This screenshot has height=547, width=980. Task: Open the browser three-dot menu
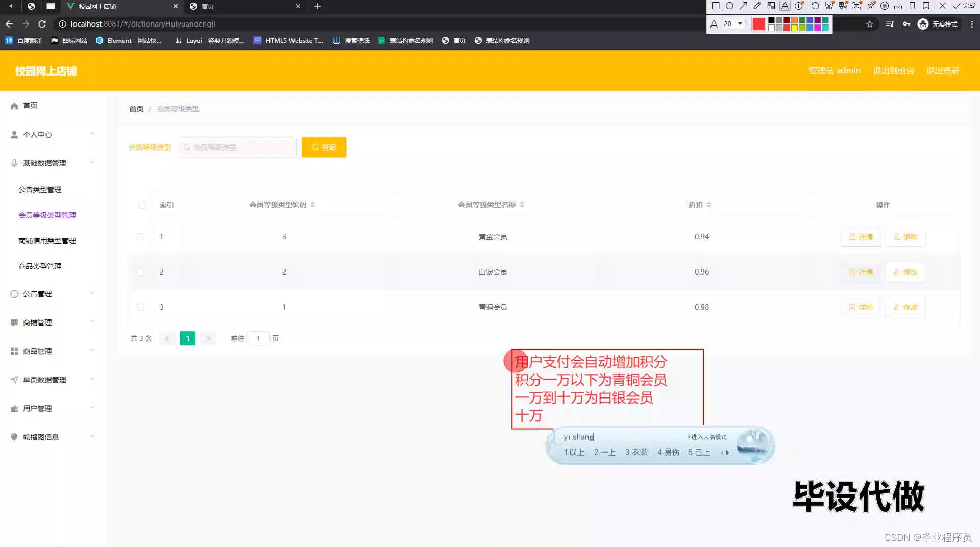(972, 24)
